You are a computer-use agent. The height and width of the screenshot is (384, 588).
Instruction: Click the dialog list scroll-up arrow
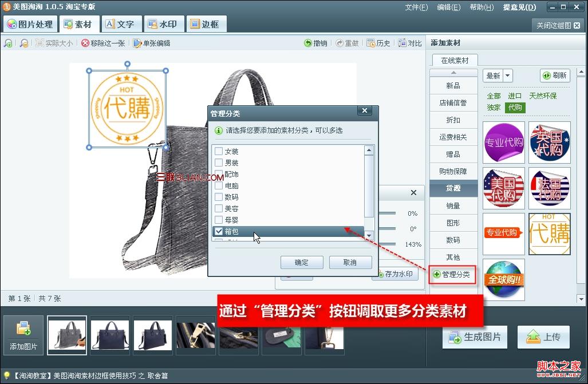(369, 150)
